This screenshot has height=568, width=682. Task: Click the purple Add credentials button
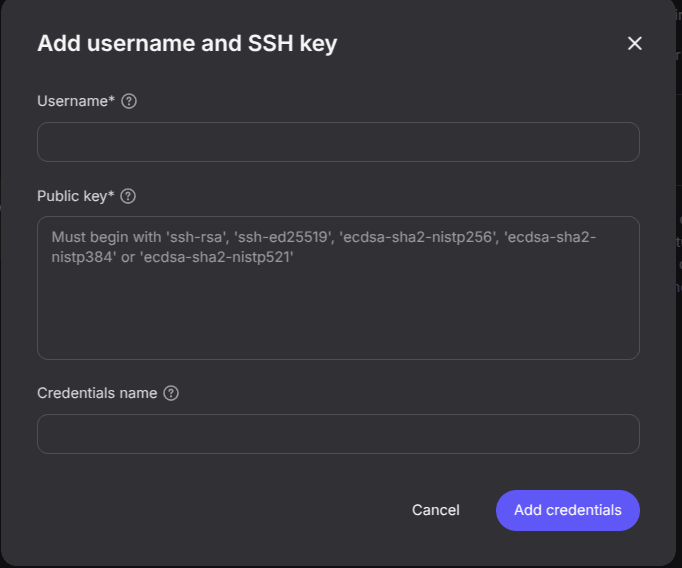[x=567, y=510]
